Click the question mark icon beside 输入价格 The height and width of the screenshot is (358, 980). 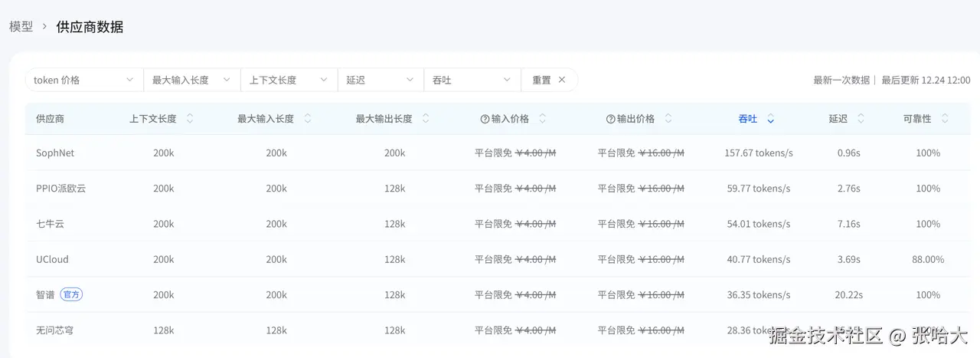coord(485,119)
